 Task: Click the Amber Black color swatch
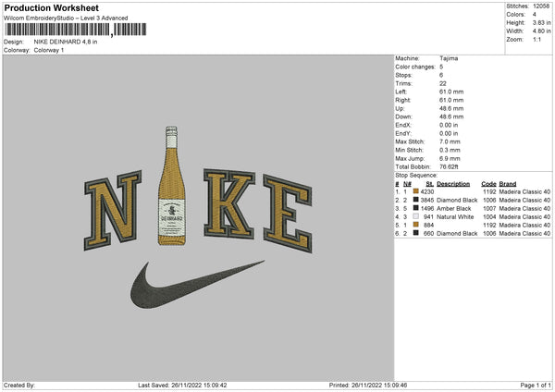point(416,208)
